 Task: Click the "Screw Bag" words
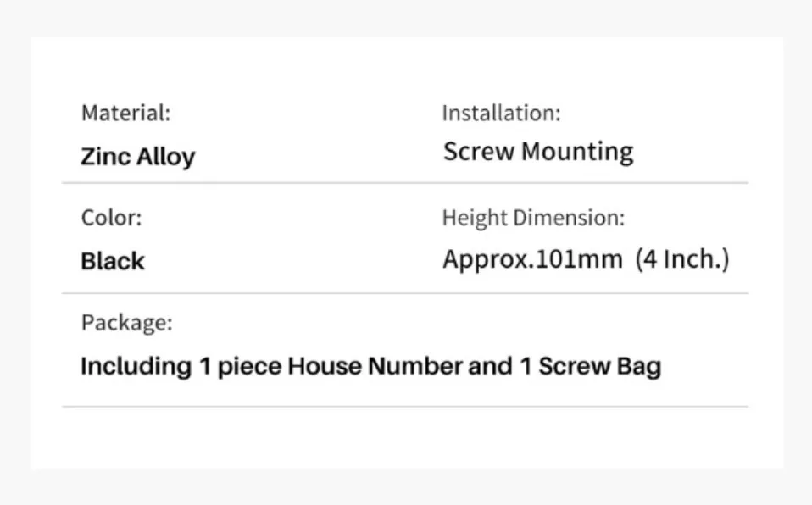click(x=600, y=367)
